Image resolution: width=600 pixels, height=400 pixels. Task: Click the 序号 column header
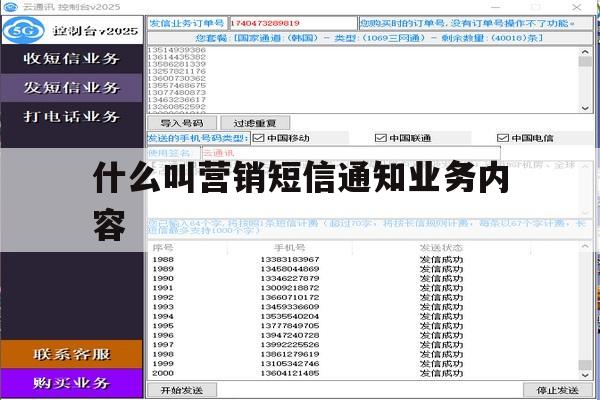click(x=163, y=248)
